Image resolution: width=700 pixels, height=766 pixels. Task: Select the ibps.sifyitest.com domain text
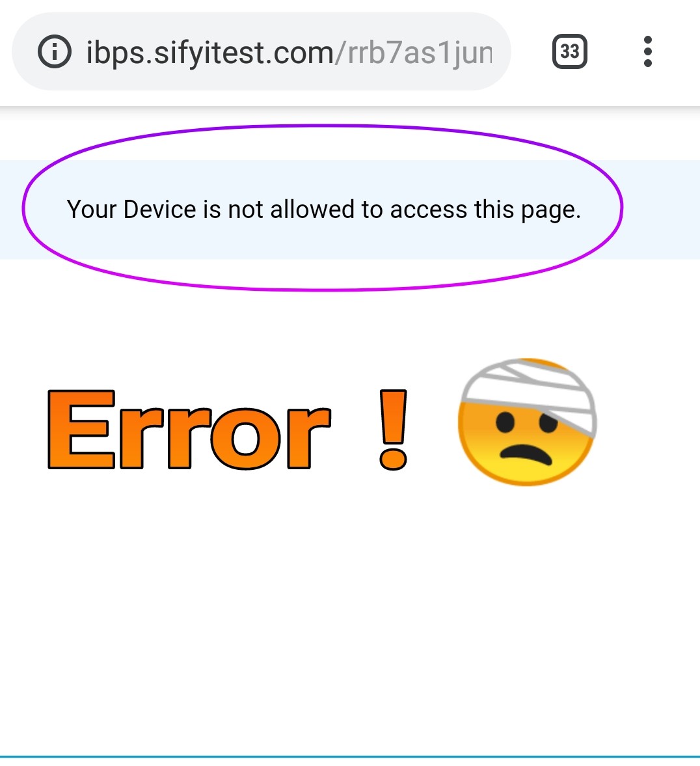pyautogui.click(x=210, y=53)
